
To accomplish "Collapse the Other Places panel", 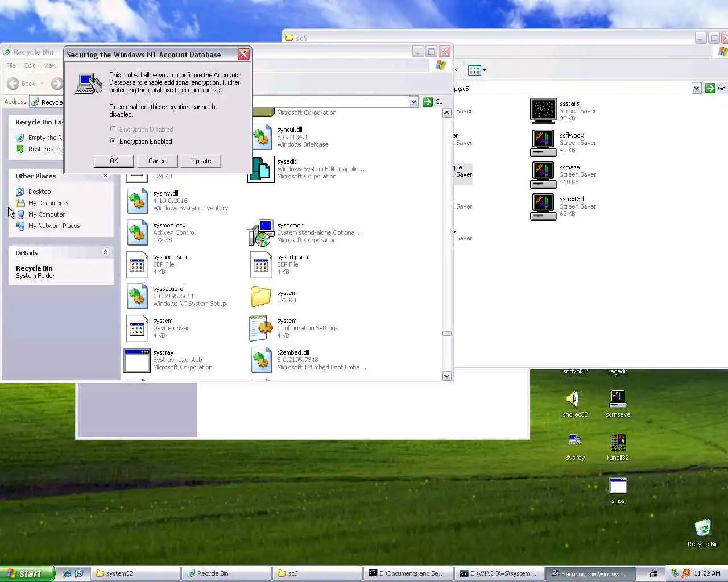I will (x=105, y=176).
